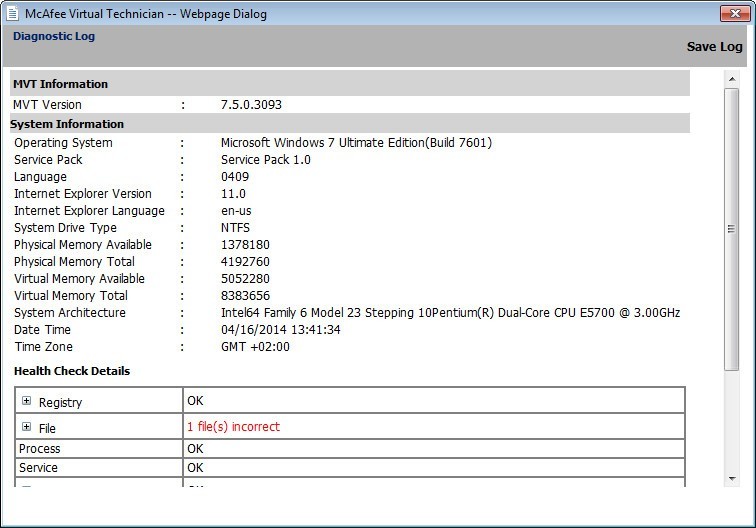Click the Process OK status cell
Viewport: 756px width, 528px height.
(434, 448)
